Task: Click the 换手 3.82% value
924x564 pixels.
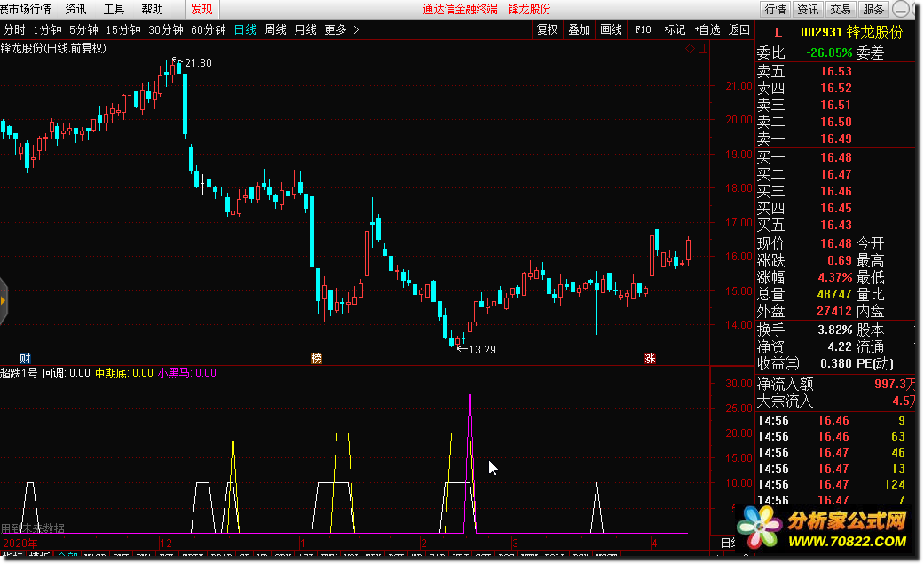Action: (x=835, y=330)
